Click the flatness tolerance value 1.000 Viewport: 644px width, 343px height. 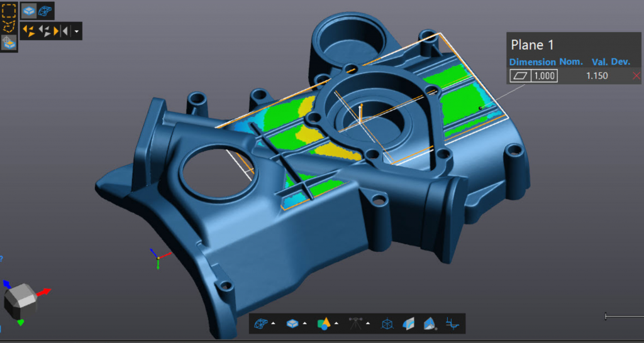point(544,76)
